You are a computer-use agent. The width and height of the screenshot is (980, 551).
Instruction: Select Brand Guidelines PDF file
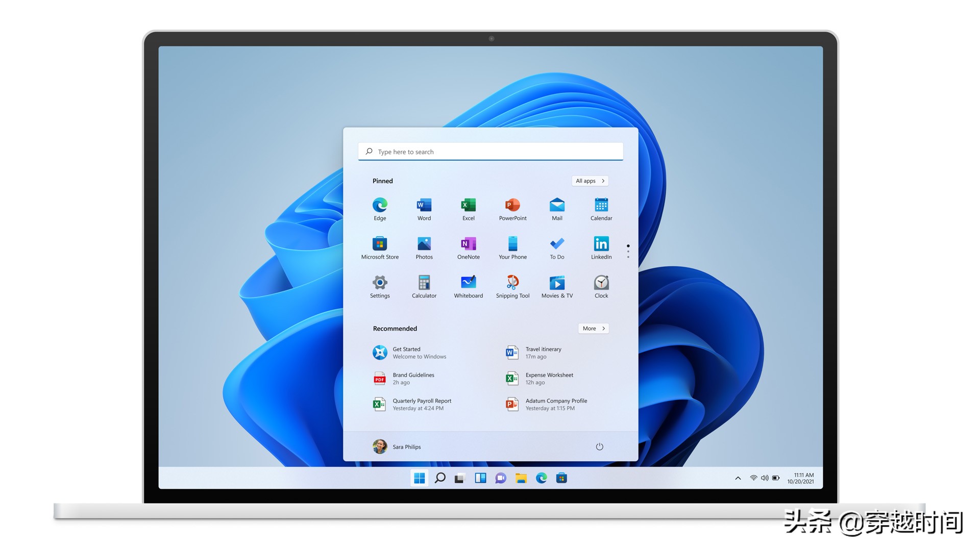tap(412, 378)
